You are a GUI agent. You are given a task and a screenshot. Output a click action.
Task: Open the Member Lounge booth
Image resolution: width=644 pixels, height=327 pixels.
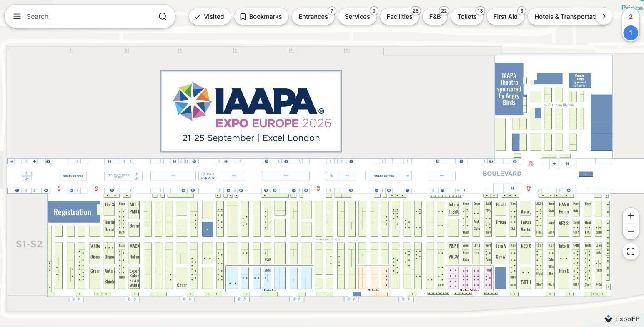pyautogui.click(x=580, y=80)
